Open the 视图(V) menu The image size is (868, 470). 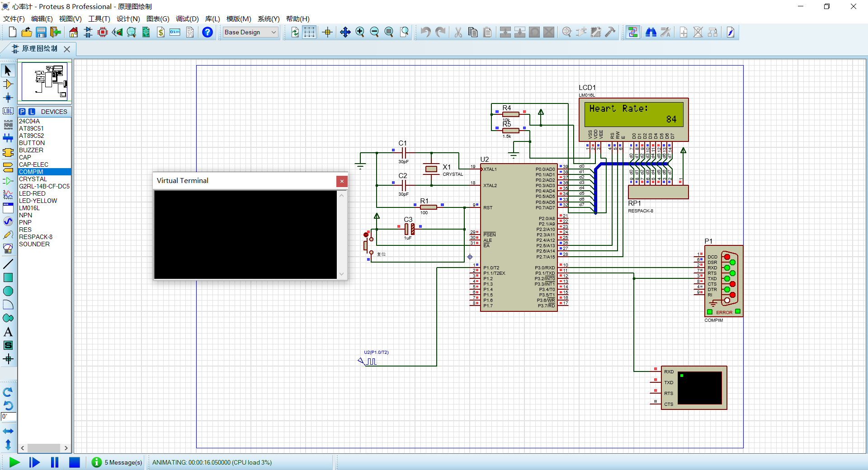pyautogui.click(x=71, y=19)
